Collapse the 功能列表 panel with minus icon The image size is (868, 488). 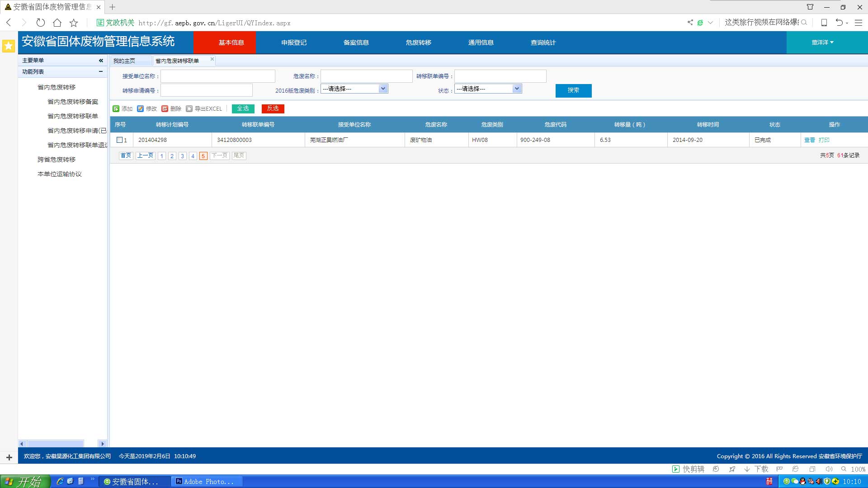point(101,71)
